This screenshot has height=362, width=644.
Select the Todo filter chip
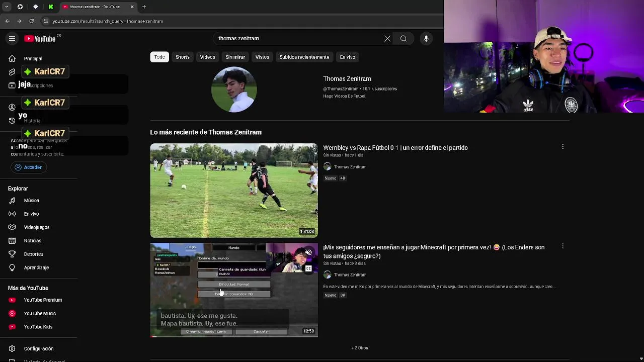159,57
